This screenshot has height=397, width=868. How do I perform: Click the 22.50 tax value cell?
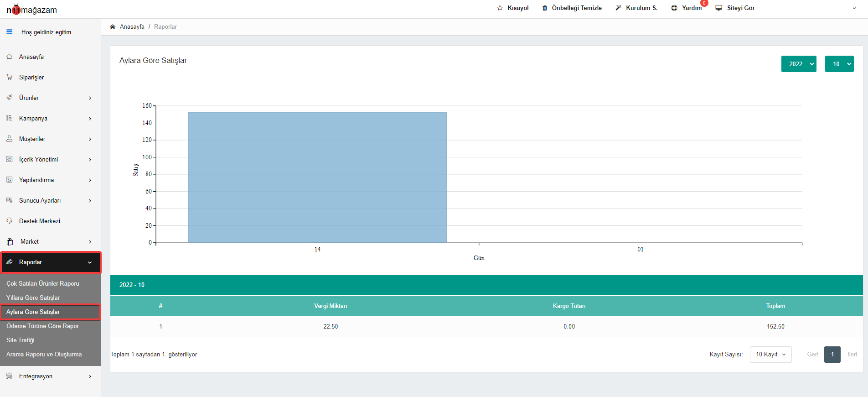pyautogui.click(x=331, y=326)
